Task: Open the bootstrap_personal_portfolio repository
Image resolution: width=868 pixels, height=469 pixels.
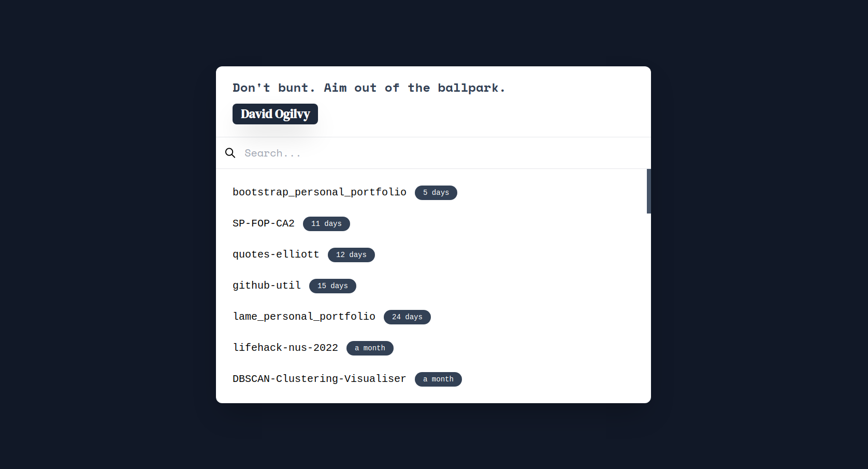Action: (x=320, y=192)
